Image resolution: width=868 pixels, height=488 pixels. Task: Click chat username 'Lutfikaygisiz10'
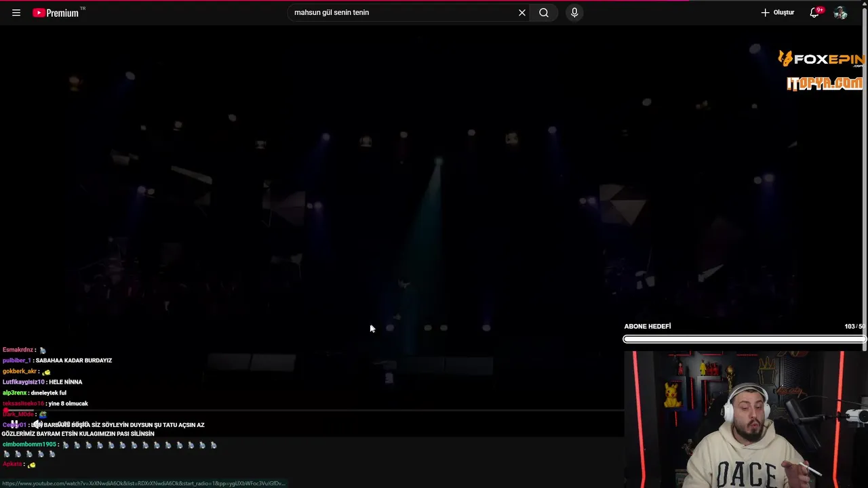point(23,382)
